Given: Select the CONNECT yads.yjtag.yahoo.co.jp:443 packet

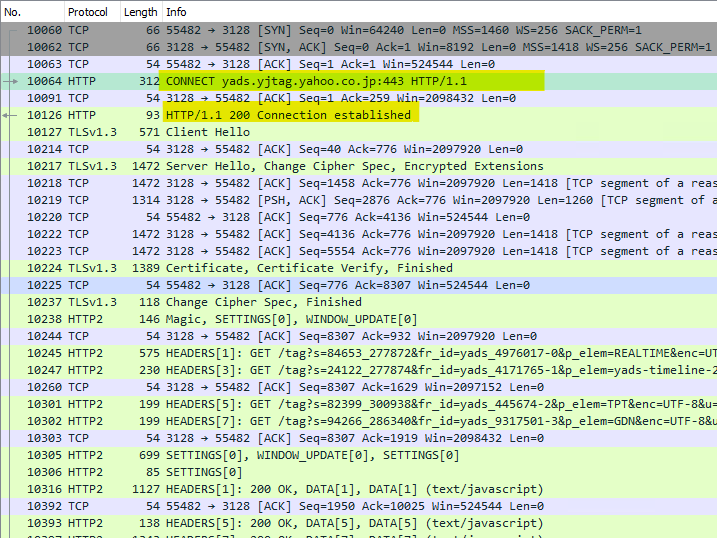Looking at the screenshot, I should (358, 81).
